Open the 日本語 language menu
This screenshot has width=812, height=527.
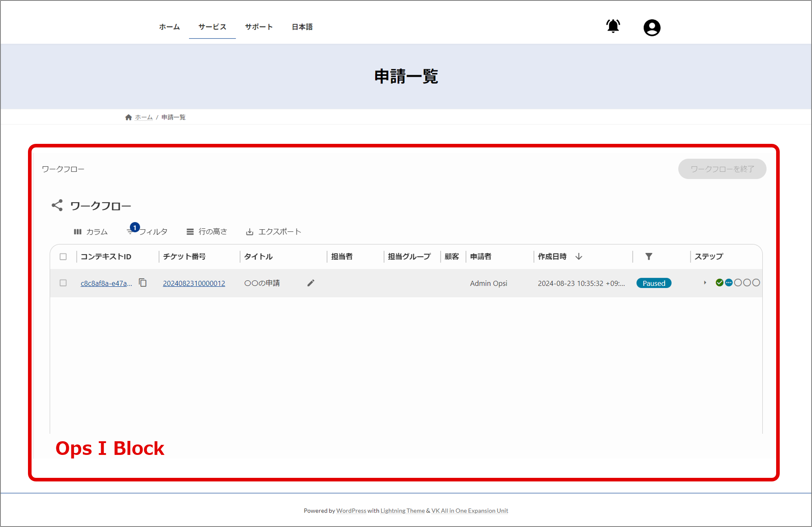pos(302,27)
